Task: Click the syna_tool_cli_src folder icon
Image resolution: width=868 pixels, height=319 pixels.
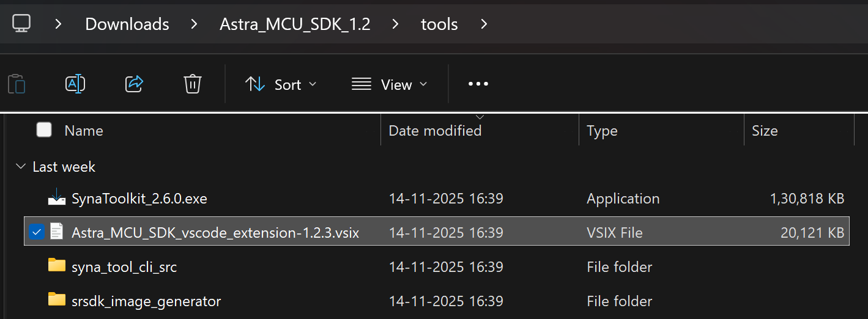Action: 56,266
